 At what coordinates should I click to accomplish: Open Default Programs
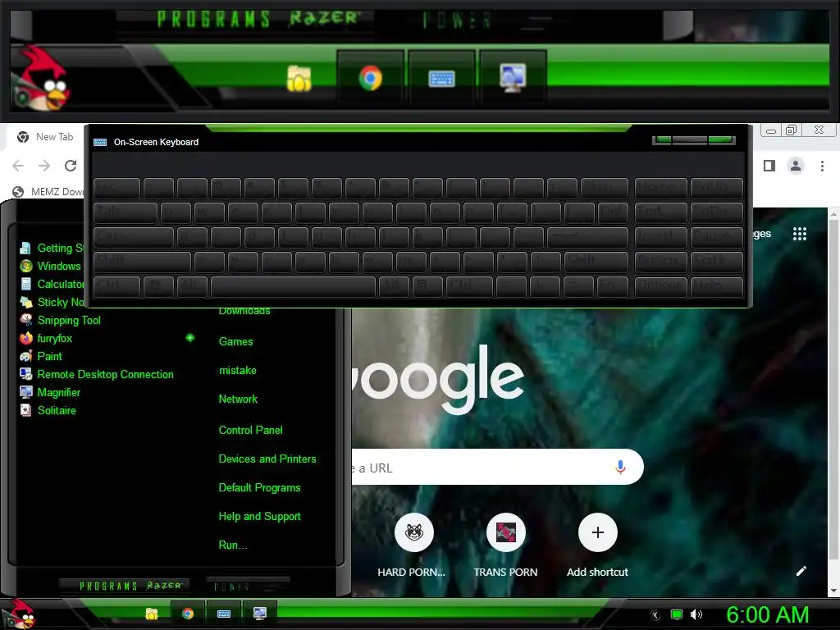click(x=259, y=488)
